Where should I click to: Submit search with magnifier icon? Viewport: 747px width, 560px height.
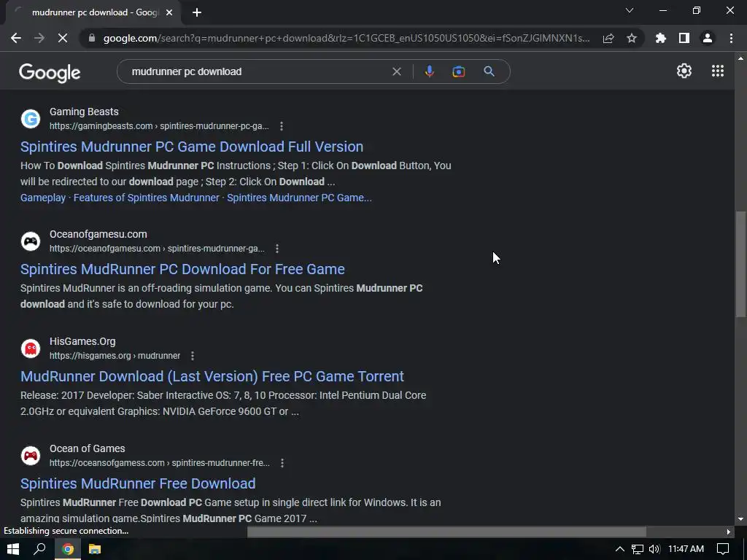489,71
